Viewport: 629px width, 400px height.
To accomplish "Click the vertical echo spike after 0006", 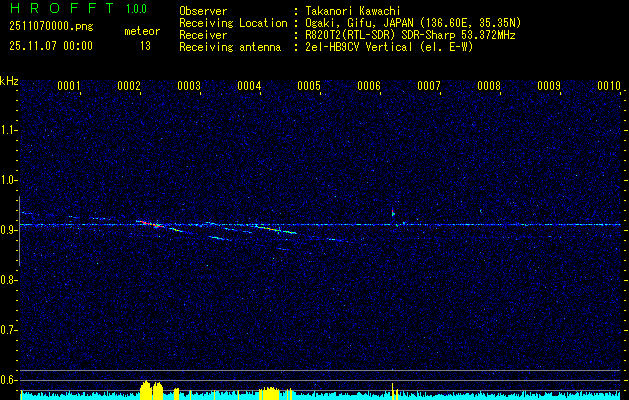I will point(393,213).
